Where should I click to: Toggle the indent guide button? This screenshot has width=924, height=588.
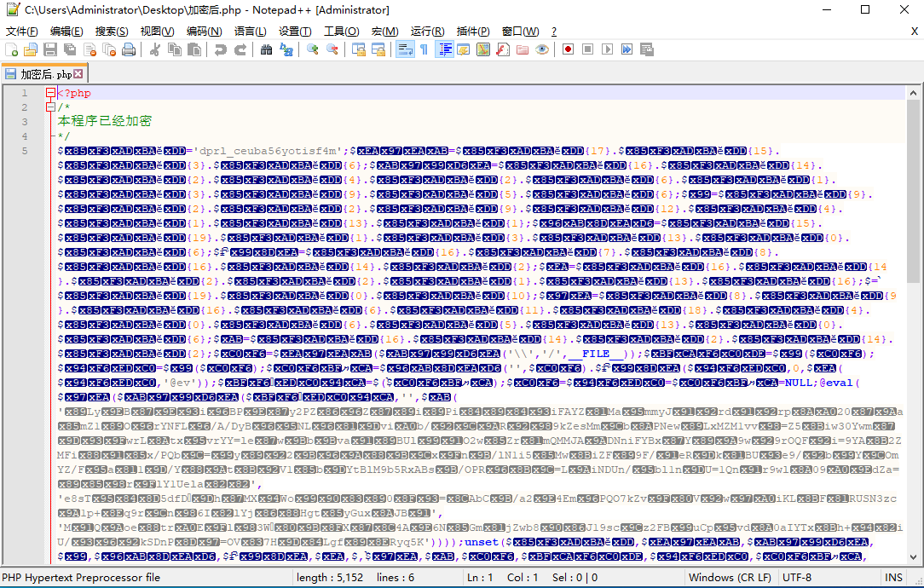pos(444,49)
